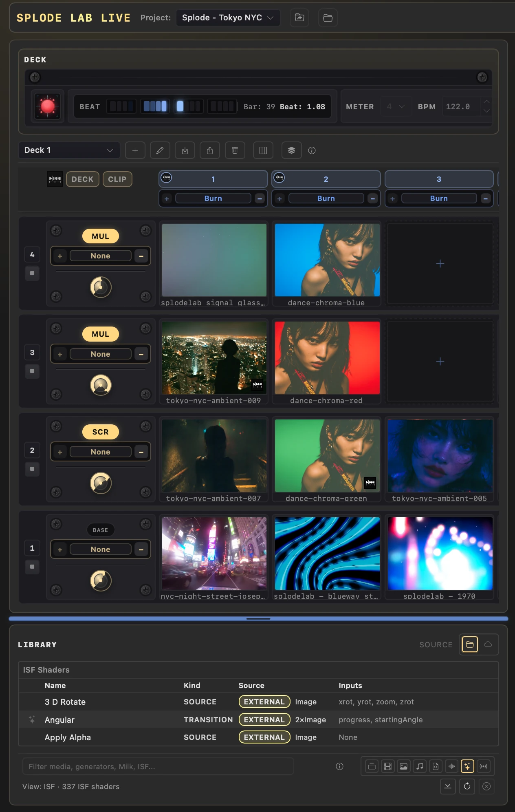Click the plus button on layer 3 effect row

(x=60, y=354)
